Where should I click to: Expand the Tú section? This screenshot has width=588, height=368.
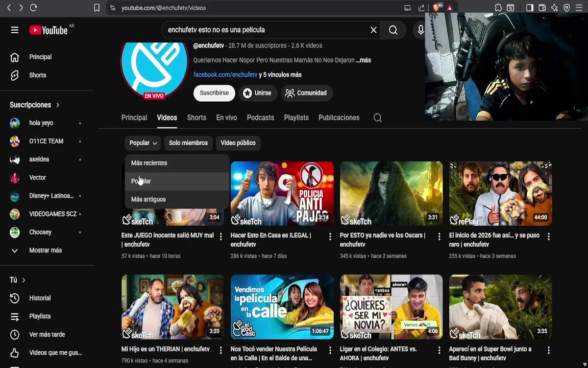click(18, 280)
